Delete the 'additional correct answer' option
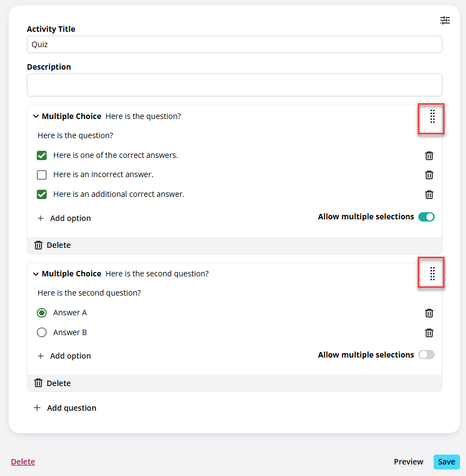This screenshot has width=466, height=476. pos(429,195)
